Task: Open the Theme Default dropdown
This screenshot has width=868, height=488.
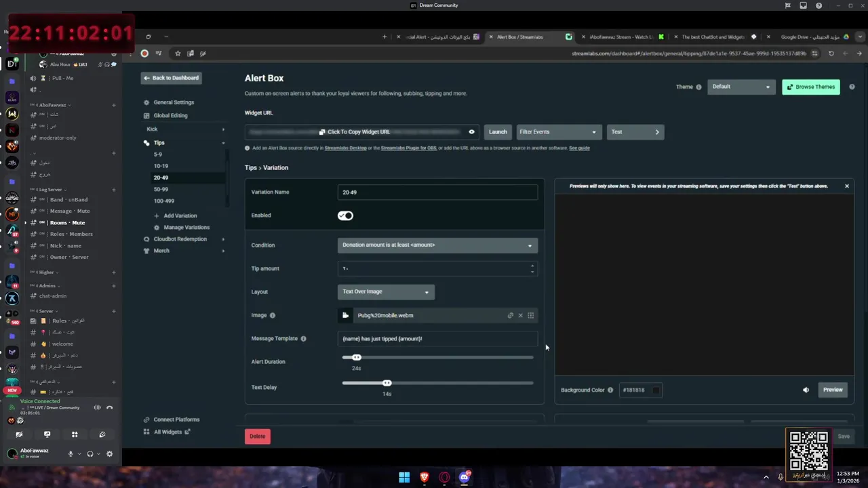Action: (741, 87)
